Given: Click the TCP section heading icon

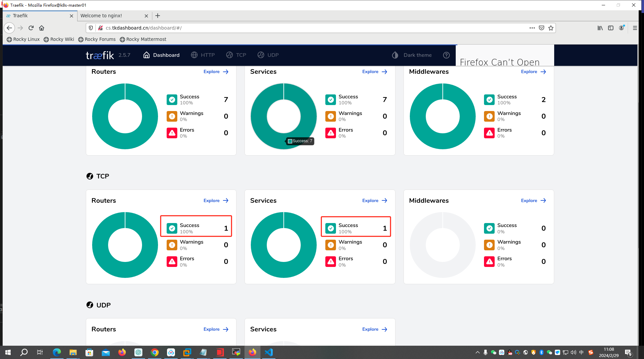Looking at the screenshot, I should (x=90, y=176).
